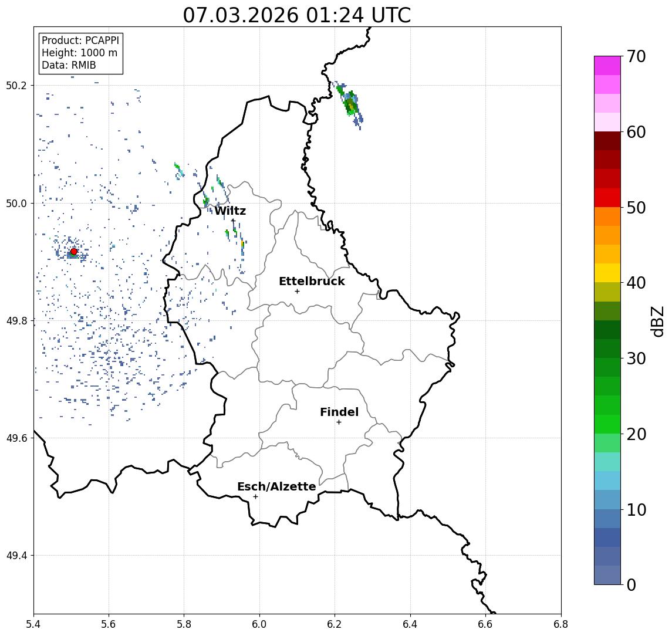This screenshot has height=636, width=672.
Task: Click the cross marker below Wiltz
Action: point(233,221)
